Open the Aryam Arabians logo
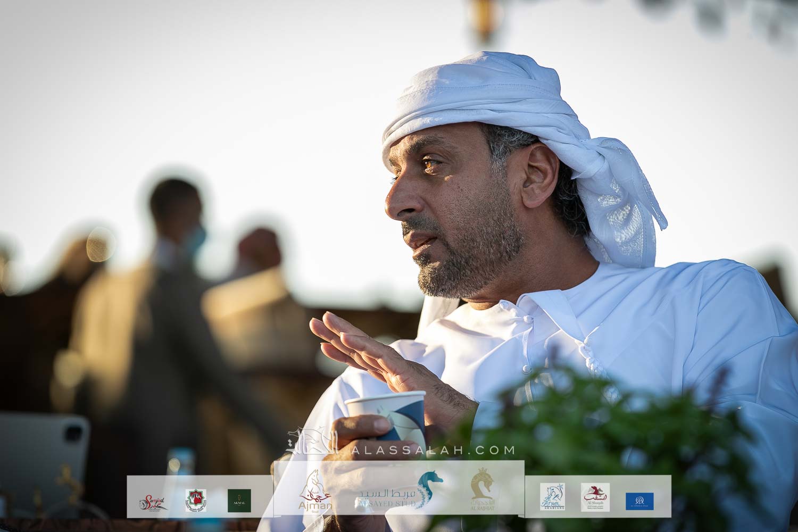 (552, 497)
